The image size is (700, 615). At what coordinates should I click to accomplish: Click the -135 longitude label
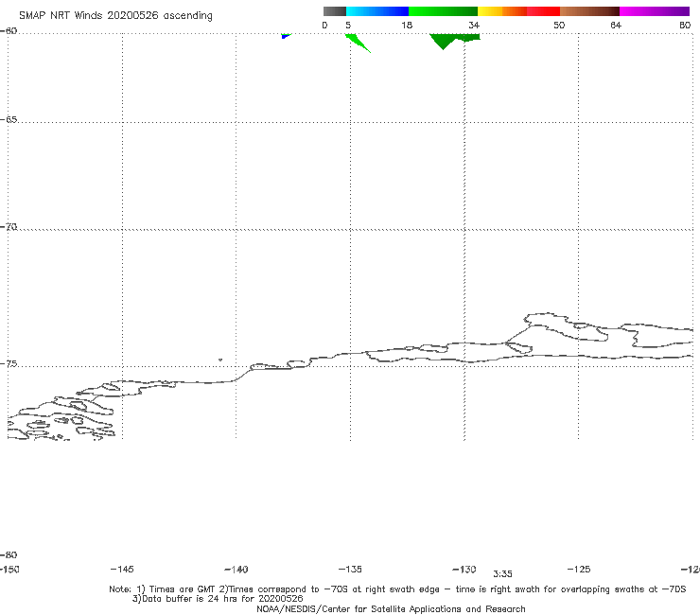(350, 570)
